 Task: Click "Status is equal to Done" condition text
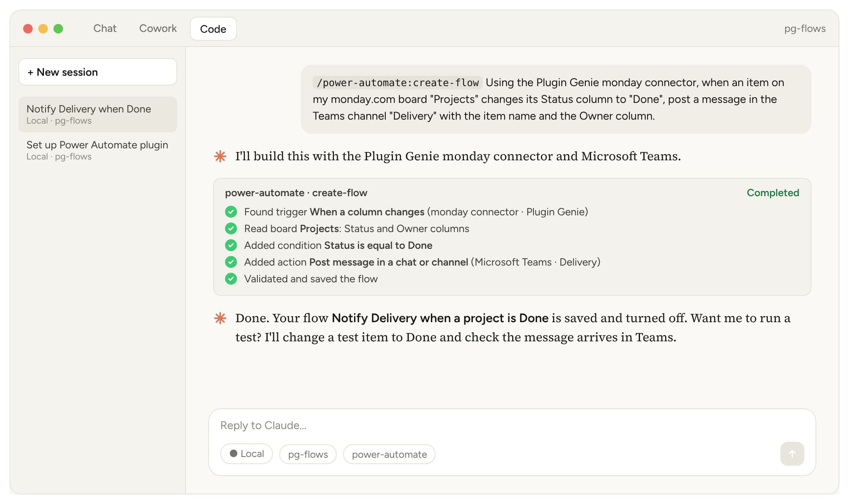click(378, 245)
